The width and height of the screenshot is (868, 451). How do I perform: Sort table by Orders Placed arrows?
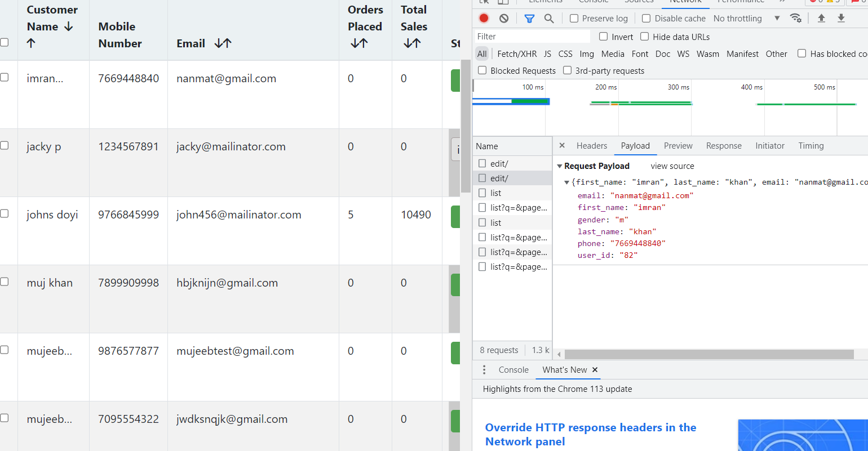point(359,43)
